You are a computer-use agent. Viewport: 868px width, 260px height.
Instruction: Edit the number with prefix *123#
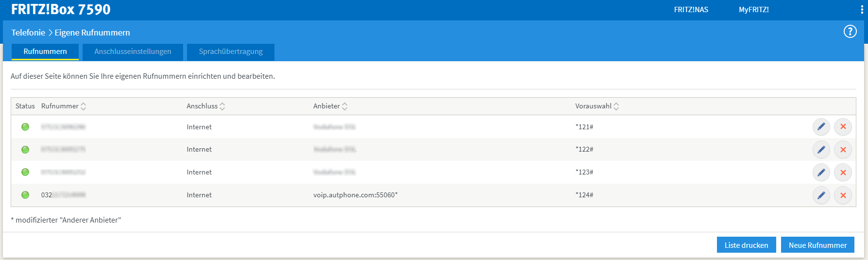[x=821, y=173]
